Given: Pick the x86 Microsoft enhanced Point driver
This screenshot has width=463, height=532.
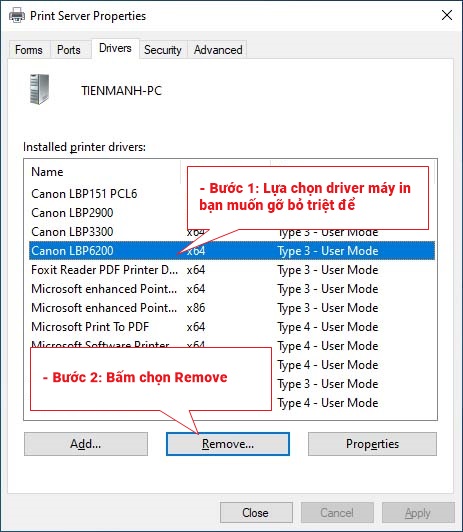Looking at the screenshot, I should [x=232, y=308].
